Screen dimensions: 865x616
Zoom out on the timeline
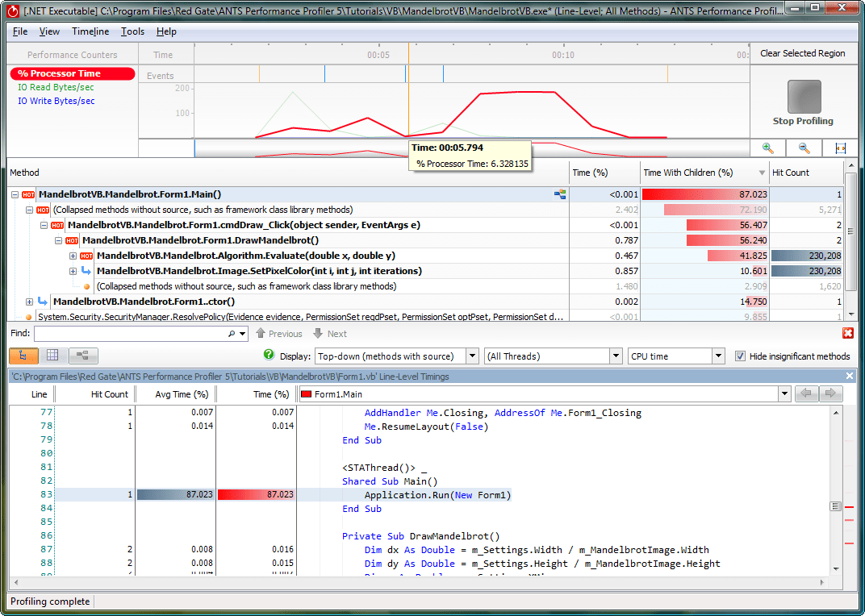pyautogui.click(x=804, y=148)
